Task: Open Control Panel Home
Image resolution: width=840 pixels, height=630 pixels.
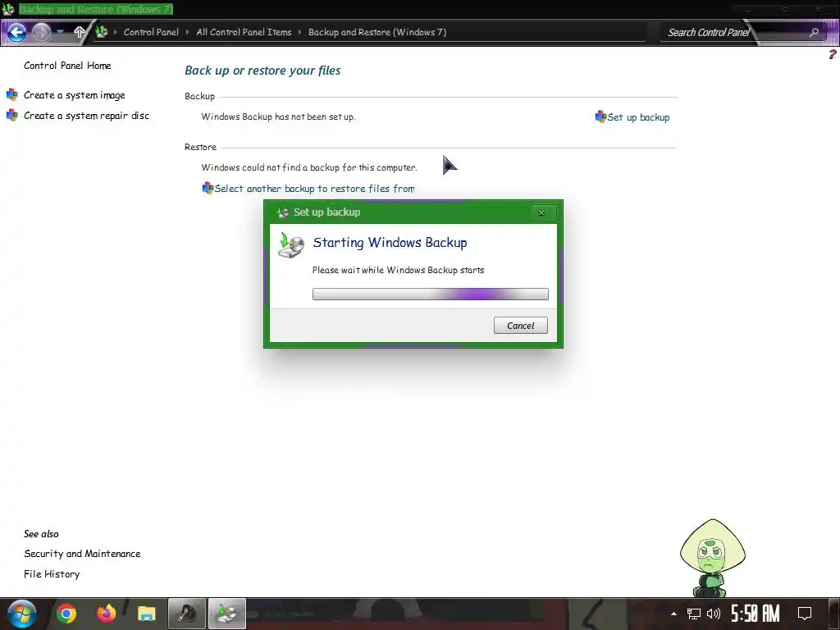Action: pyautogui.click(x=67, y=66)
